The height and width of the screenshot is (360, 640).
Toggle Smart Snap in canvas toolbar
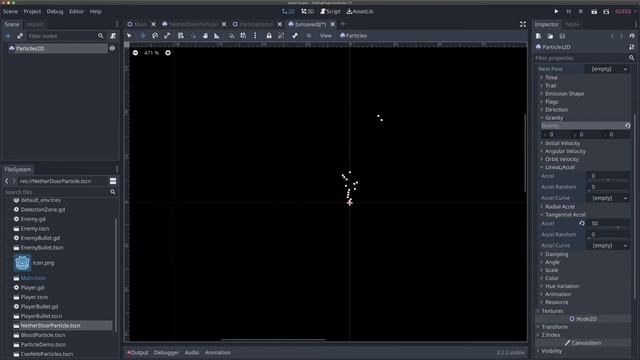(231, 36)
